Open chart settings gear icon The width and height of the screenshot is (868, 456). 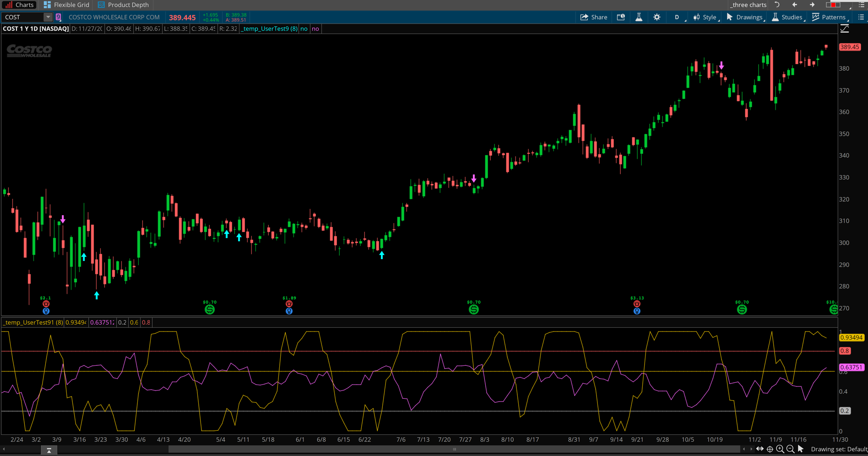click(x=657, y=17)
